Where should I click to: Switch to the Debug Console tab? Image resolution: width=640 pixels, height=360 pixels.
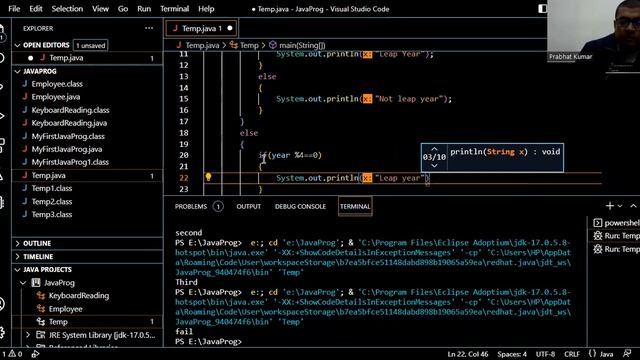click(300, 207)
